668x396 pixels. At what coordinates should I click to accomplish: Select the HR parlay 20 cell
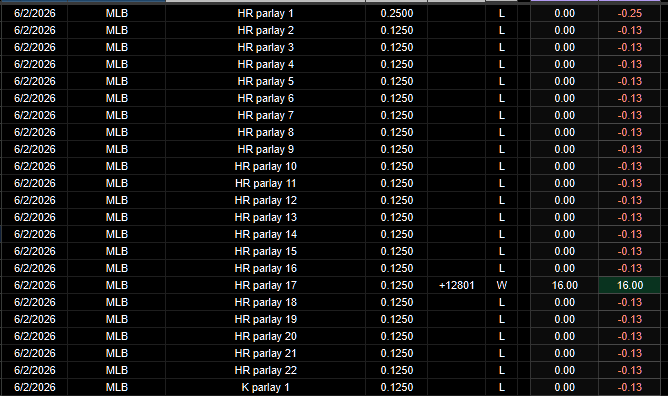[x=265, y=336]
